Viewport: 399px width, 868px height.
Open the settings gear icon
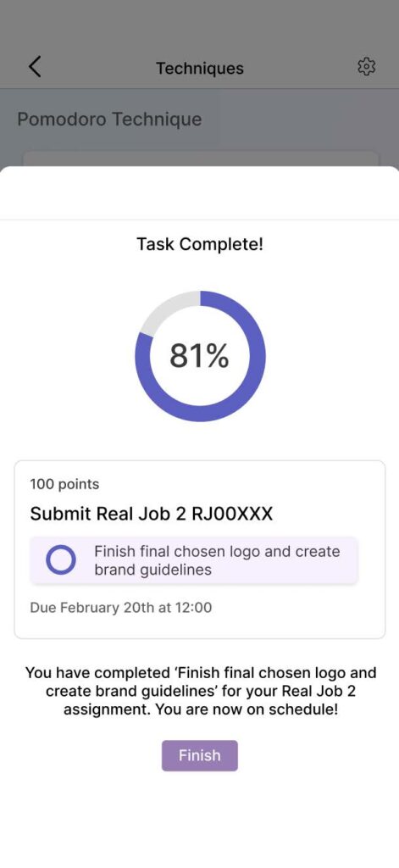[366, 67]
